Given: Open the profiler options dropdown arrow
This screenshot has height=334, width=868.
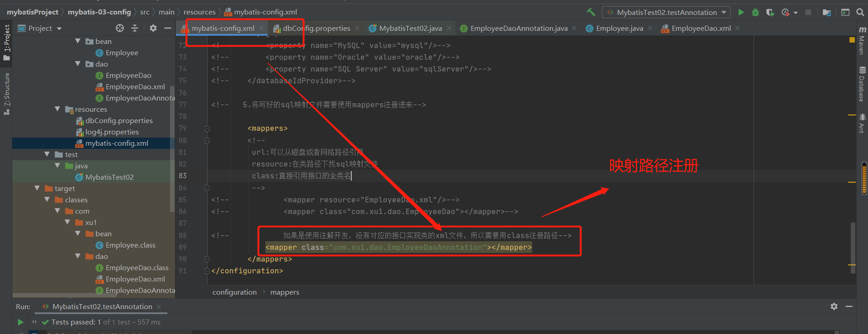Looking at the screenshot, I should [x=796, y=13].
